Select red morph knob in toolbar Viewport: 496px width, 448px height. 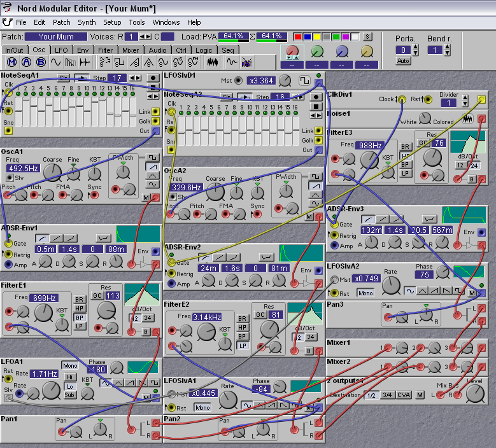[292, 52]
